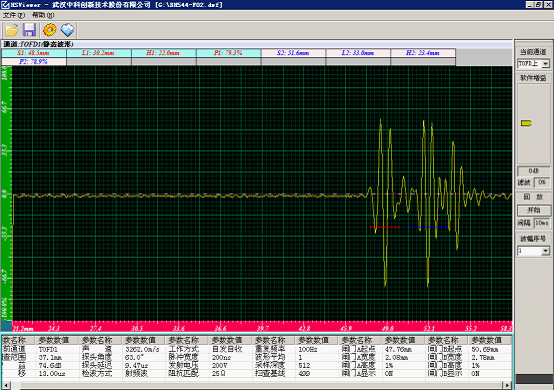
Task: Click the blue diamond toolbar icon
Action: [x=67, y=30]
